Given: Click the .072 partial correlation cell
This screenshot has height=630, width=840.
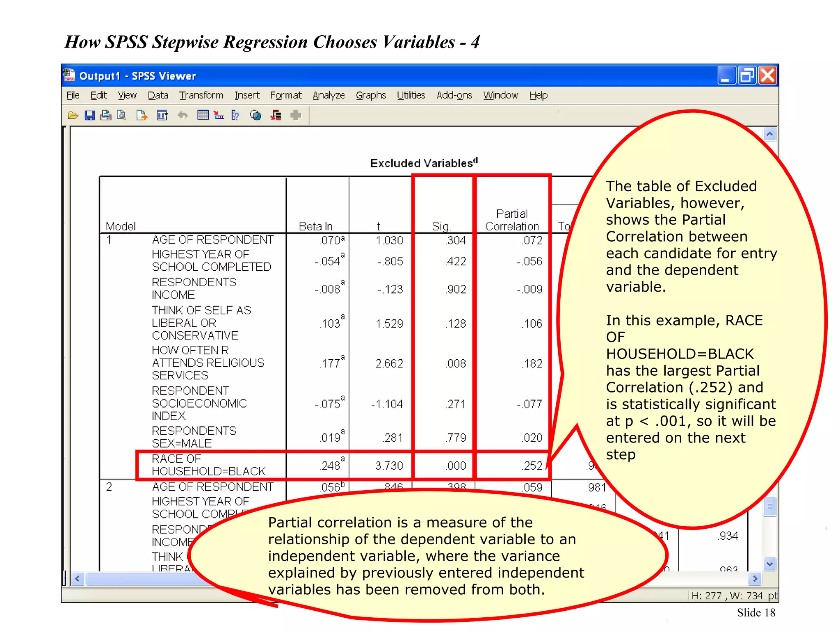Looking at the screenshot, I should point(532,240).
